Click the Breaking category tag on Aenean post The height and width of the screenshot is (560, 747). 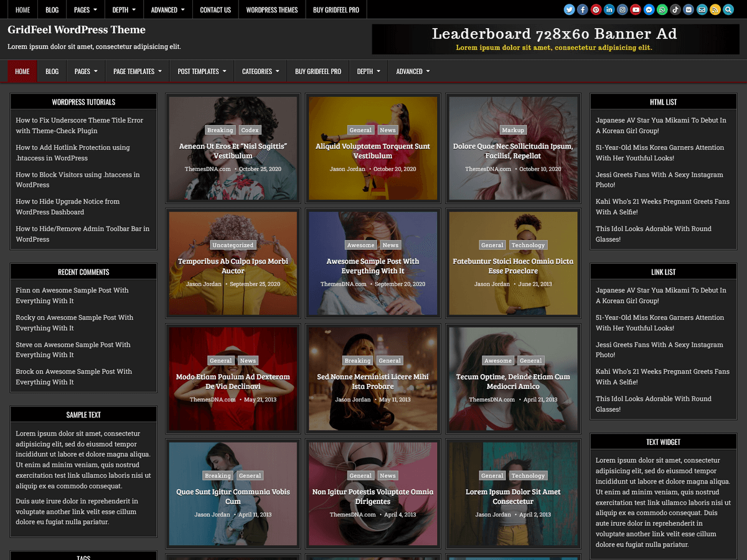click(220, 129)
